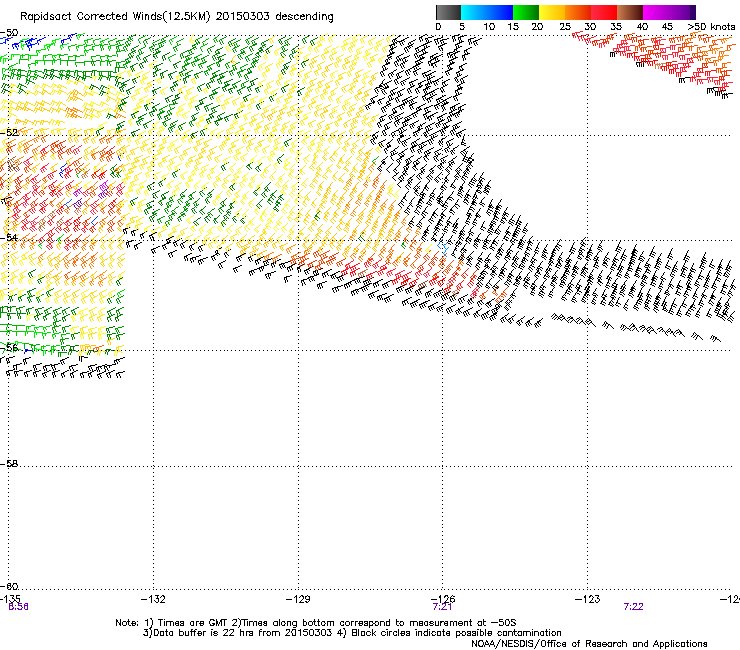Click the purple time stamp 7:22

click(633, 607)
